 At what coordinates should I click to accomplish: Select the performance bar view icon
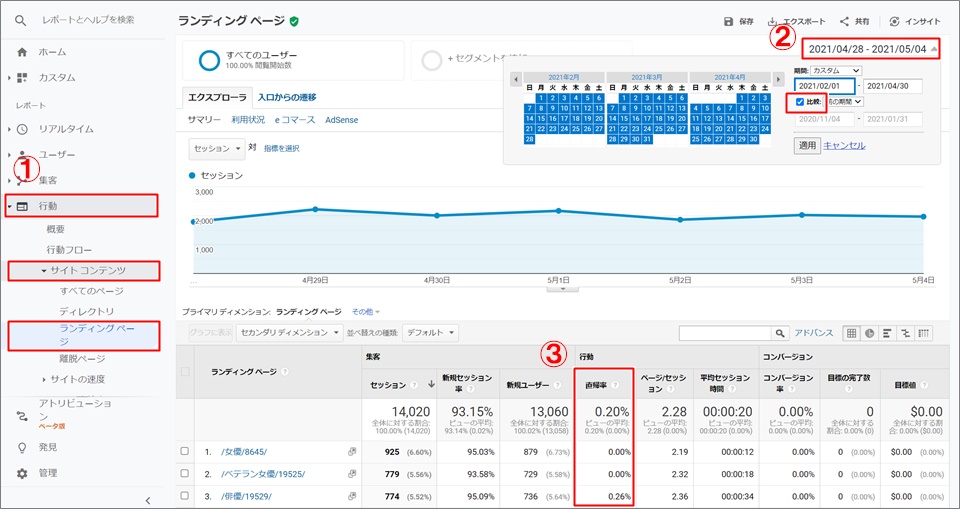point(887,333)
